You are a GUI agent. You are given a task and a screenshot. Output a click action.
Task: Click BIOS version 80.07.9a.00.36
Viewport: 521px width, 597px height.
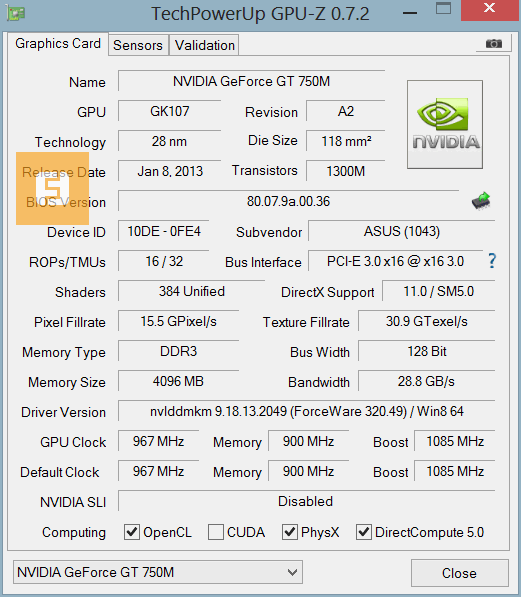tap(288, 201)
